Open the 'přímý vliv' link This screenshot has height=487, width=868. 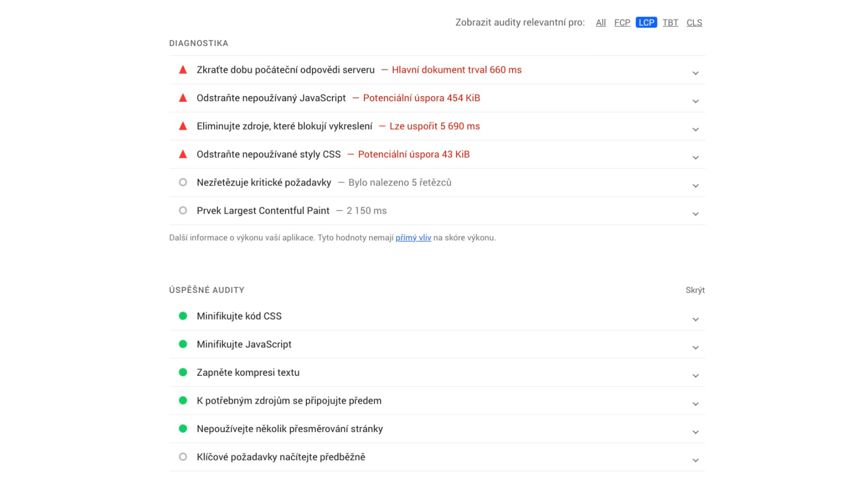tap(413, 238)
